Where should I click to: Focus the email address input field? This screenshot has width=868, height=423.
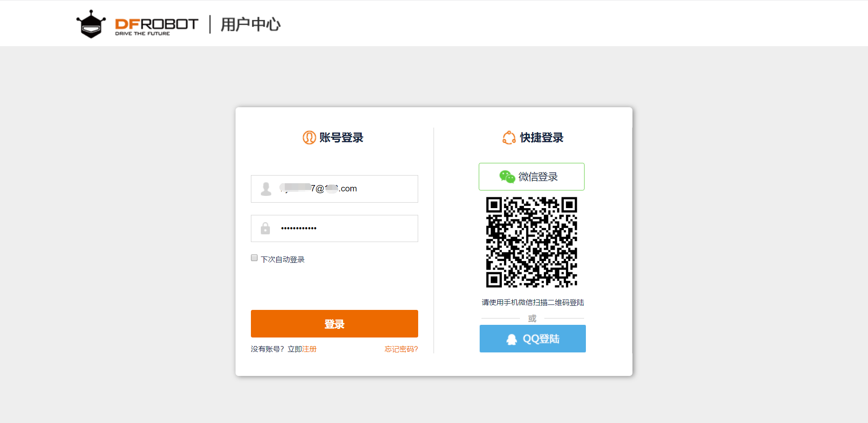pyautogui.click(x=335, y=189)
